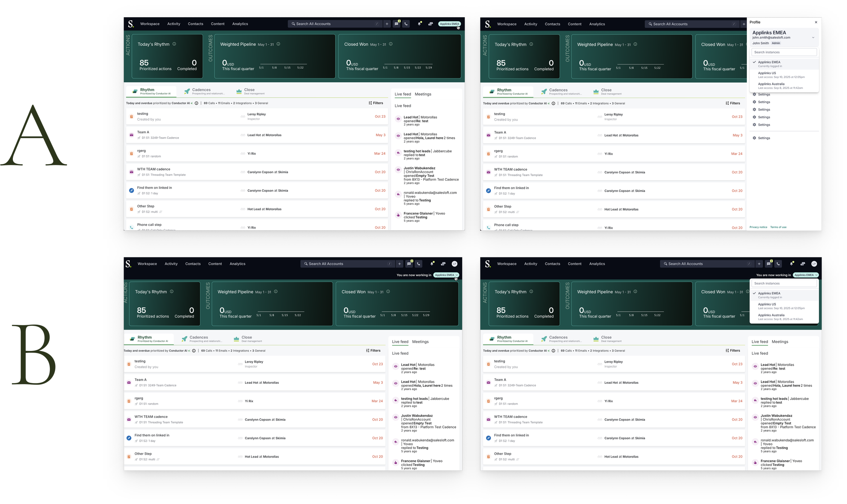Click the Settings entry below the divider in Profile panel
This screenshot has width=847, height=504.
[761, 138]
